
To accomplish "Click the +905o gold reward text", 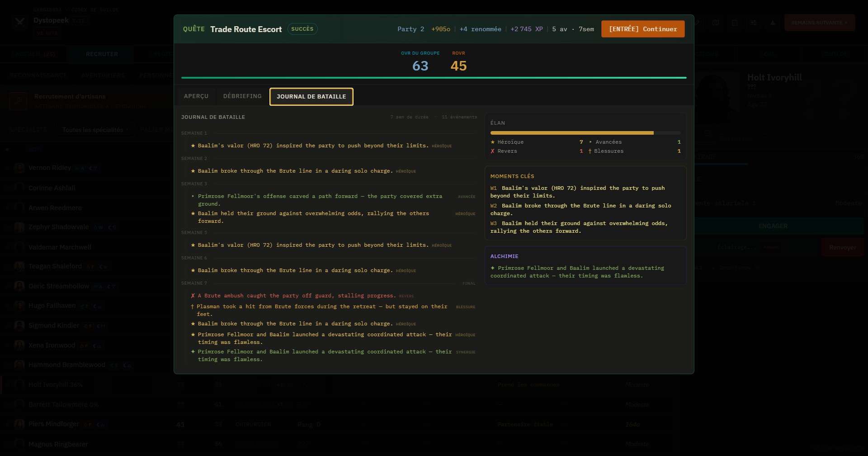I will click(x=440, y=29).
